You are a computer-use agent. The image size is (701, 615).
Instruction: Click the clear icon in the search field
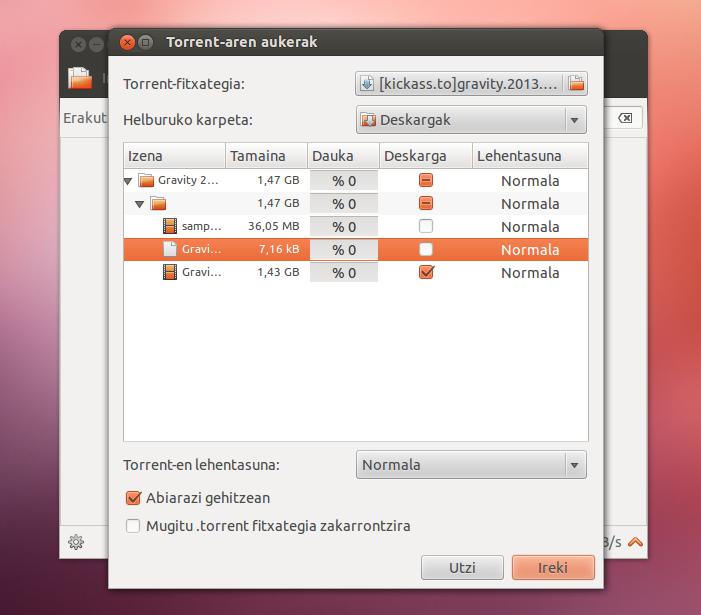[624, 118]
